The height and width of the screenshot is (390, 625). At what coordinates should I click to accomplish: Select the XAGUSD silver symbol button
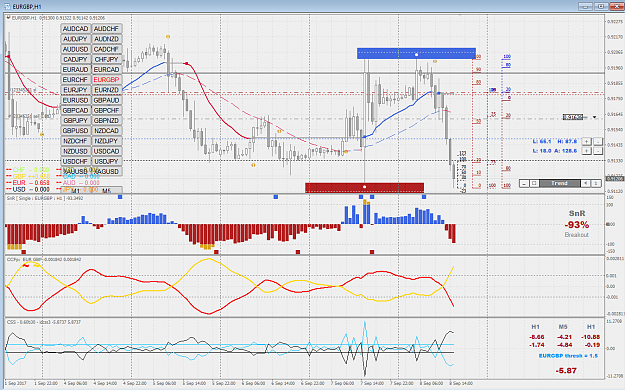point(106,171)
